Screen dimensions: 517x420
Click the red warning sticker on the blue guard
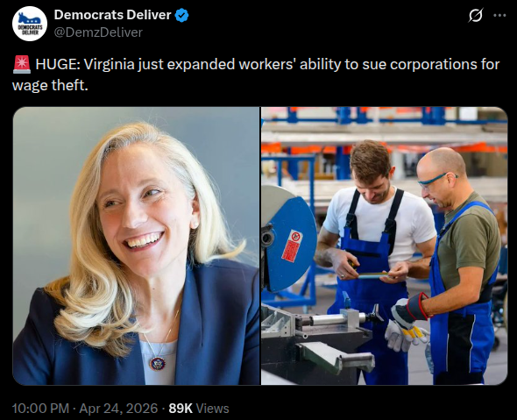pyautogui.click(x=292, y=246)
